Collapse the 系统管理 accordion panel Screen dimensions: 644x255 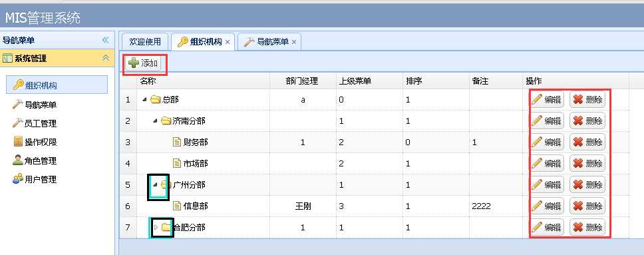(106, 58)
